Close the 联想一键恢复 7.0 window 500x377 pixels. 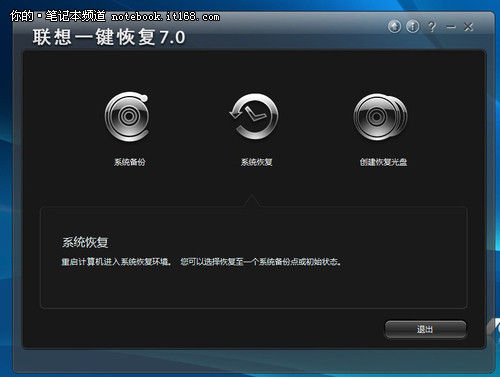[x=469, y=27]
